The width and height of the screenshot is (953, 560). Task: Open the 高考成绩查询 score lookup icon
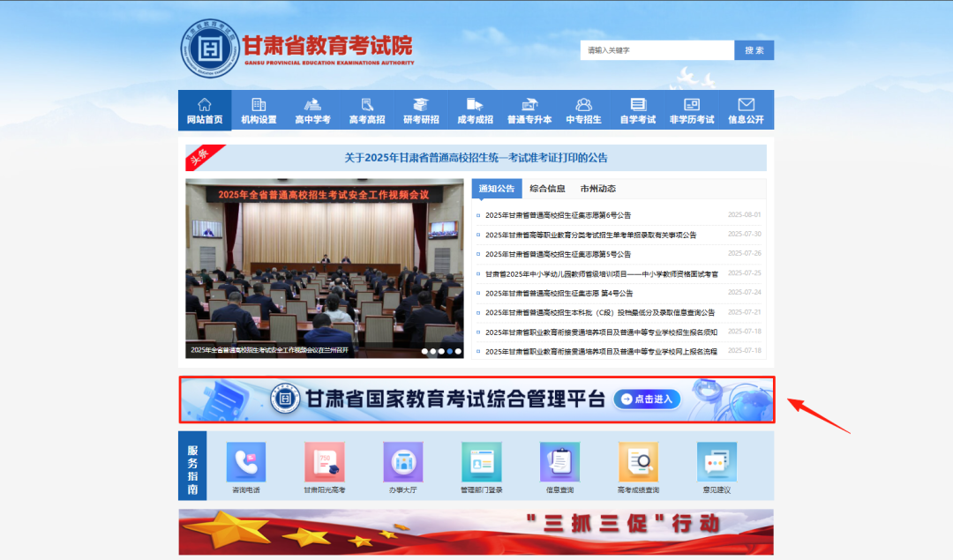638,462
